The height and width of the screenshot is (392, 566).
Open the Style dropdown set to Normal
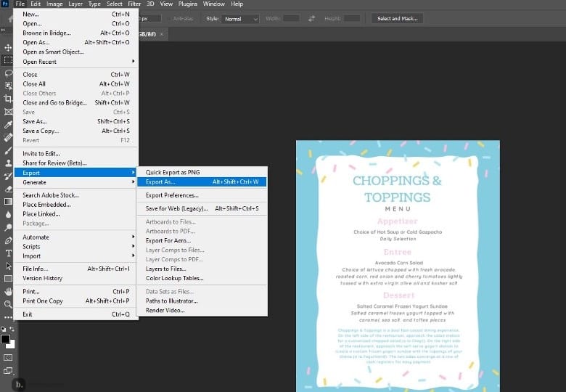click(241, 18)
